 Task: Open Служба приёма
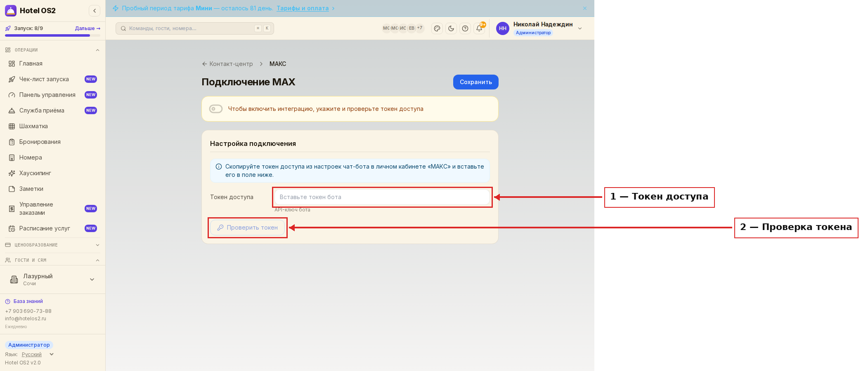[52, 110]
